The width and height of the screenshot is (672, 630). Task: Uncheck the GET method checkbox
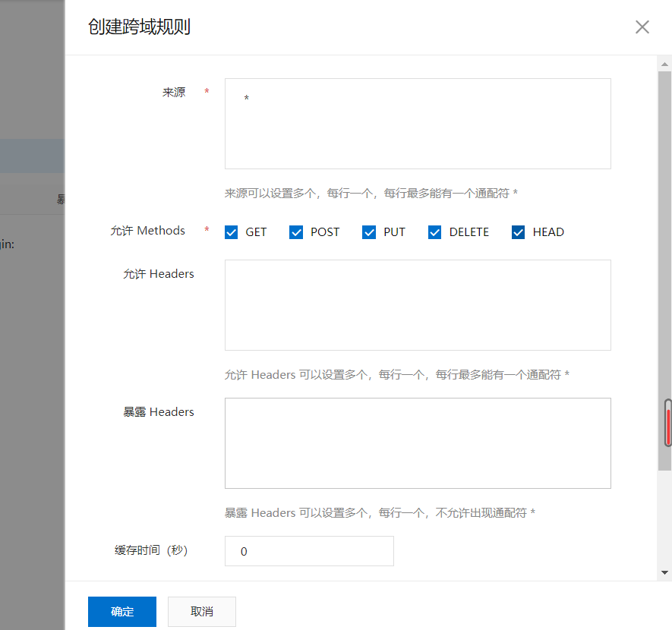coord(232,232)
